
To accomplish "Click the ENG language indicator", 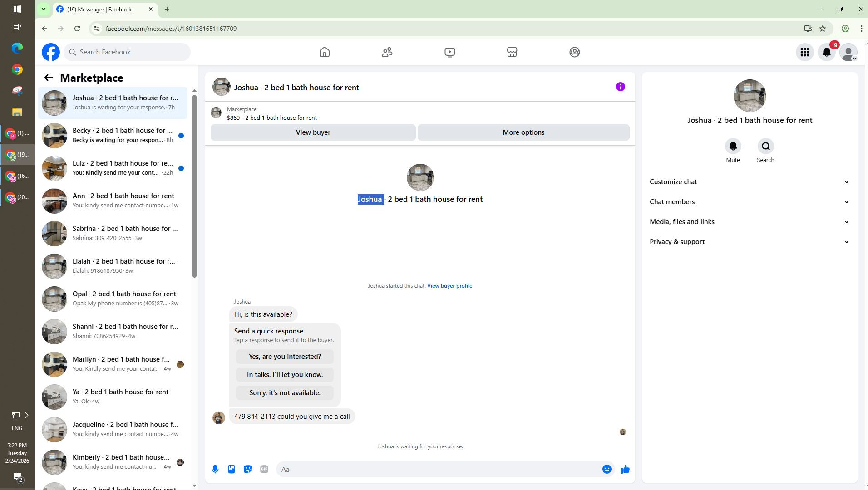I will (x=17, y=428).
